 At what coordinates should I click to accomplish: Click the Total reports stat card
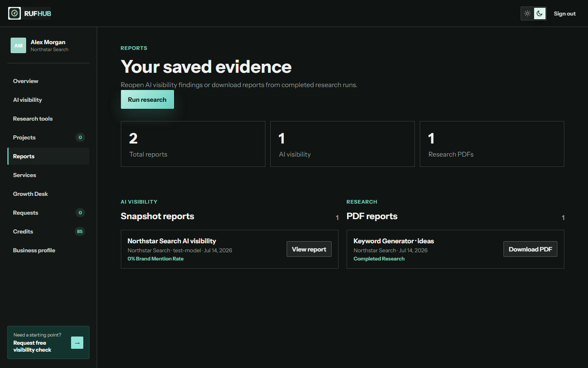point(193,144)
